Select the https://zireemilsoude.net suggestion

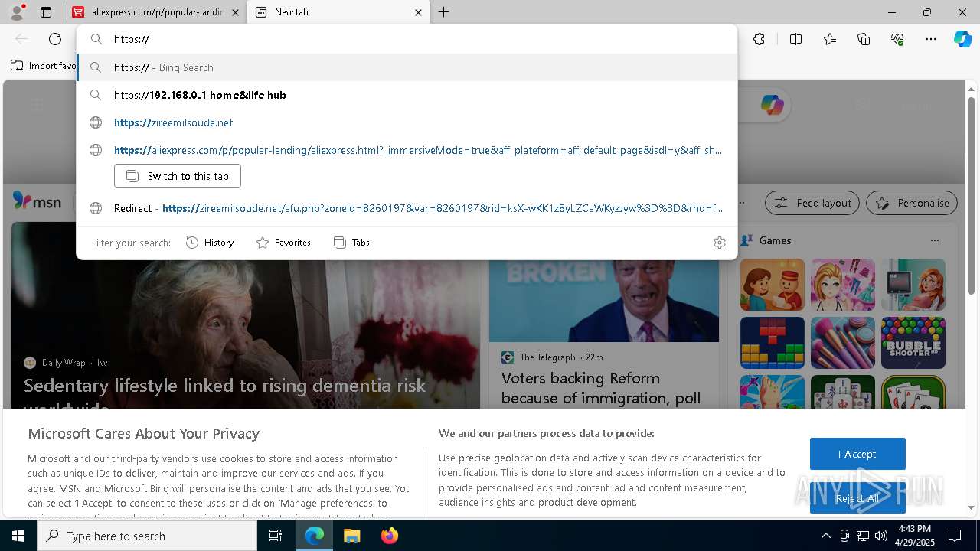click(407, 122)
